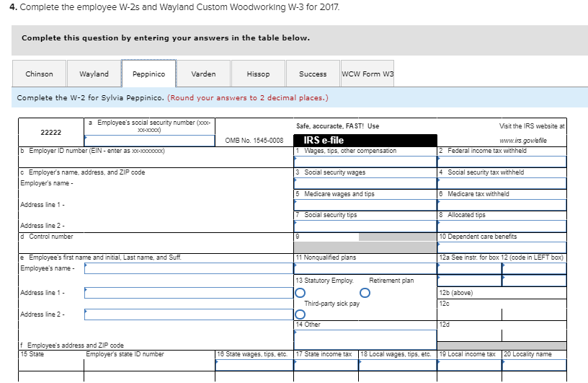The image size is (588, 383).
Task: Click the Local wages, tips, etc. field
Action: (398, 366)
